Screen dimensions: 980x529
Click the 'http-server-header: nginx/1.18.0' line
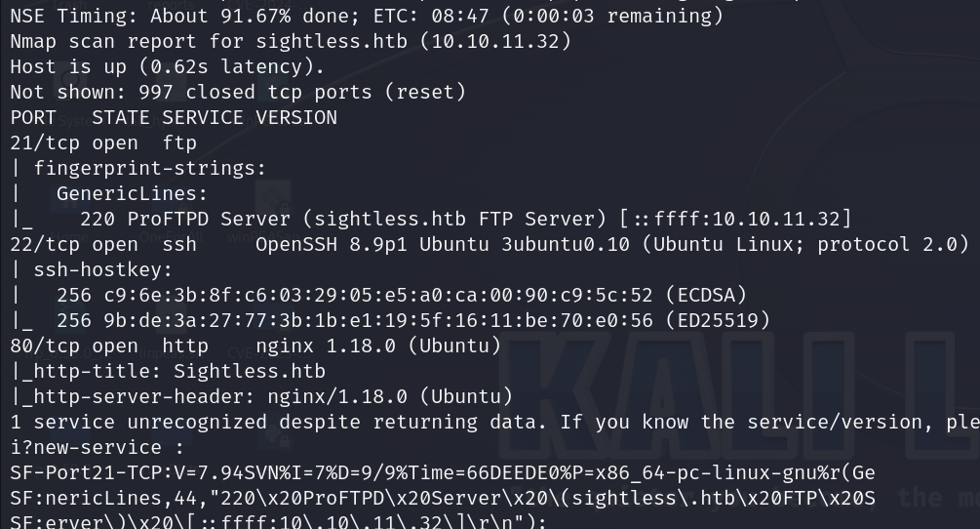pyautogui.click(x=262, y=397)
